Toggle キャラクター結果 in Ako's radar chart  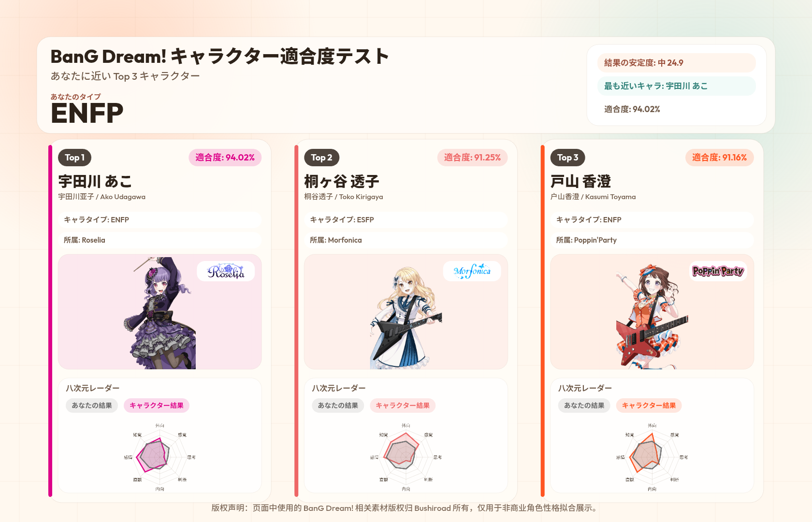(x=157, y=406)
